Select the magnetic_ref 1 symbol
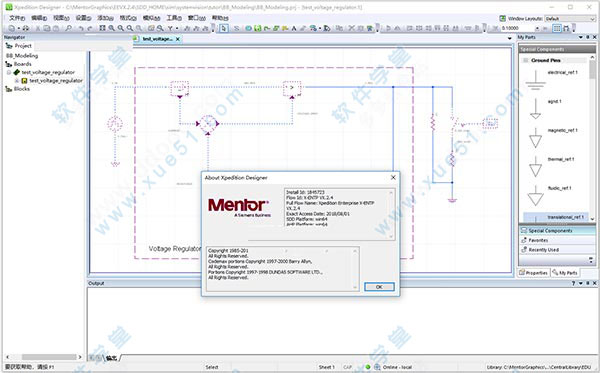 535,138
